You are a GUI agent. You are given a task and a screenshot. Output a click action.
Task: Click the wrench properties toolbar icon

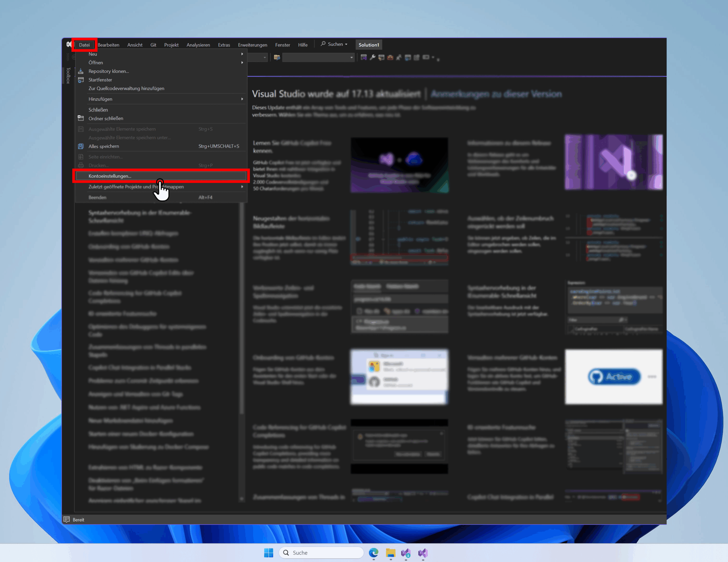pos(373,57)
